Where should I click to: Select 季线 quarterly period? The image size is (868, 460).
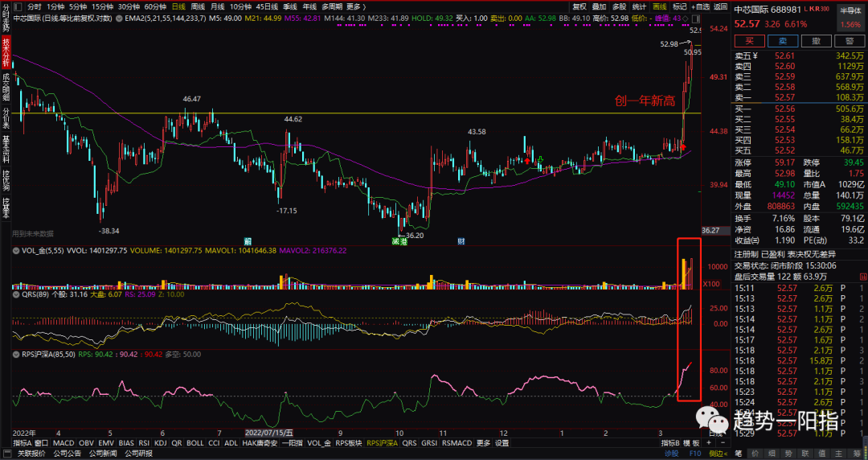(x=290, y=6)
